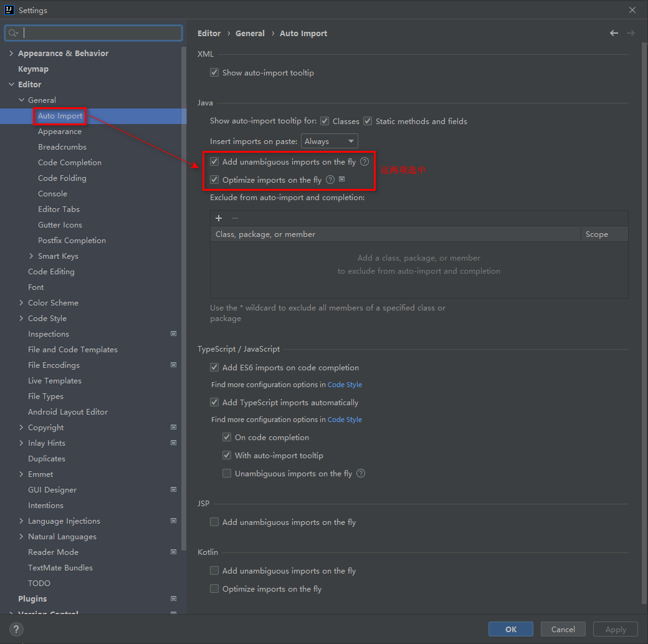Viewport: 648px width, 644px height.
Task: Click the right panel scrollbar
Action: 644,322
